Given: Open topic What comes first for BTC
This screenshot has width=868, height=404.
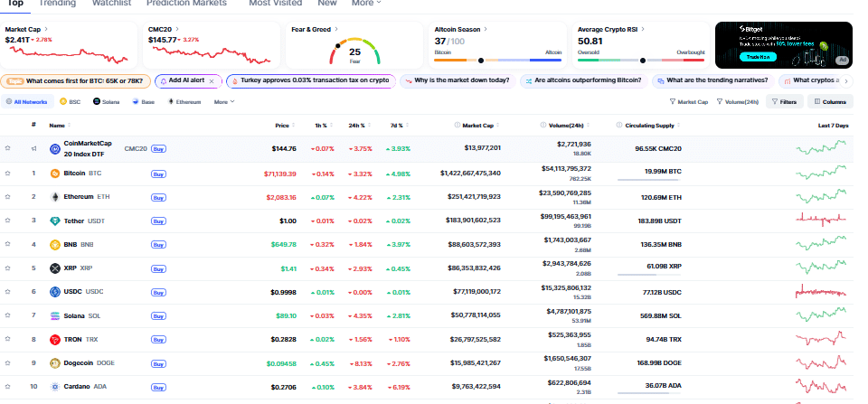Looking at the screenshot, I should coord(75,80).
